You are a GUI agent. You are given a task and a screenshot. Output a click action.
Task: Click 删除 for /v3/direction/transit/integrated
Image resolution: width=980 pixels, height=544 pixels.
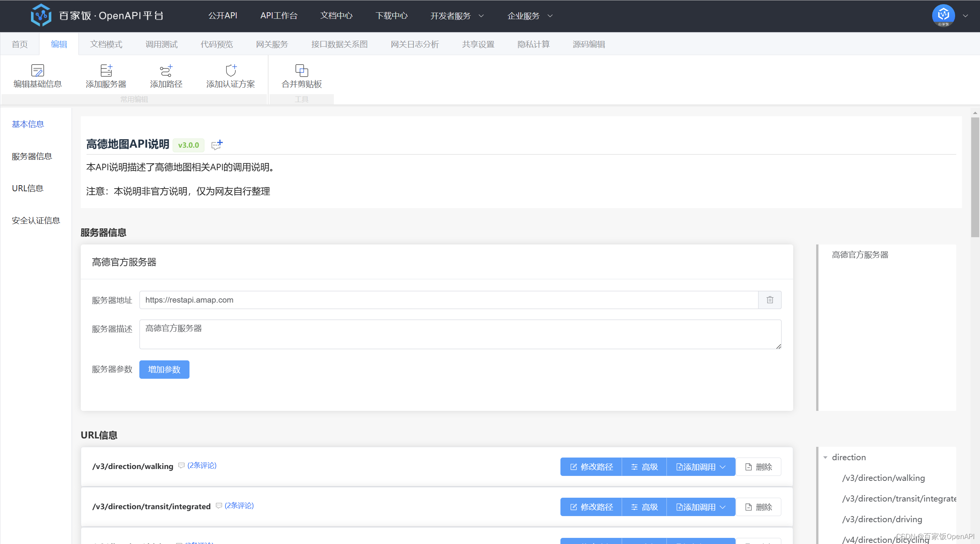(758, 507)
